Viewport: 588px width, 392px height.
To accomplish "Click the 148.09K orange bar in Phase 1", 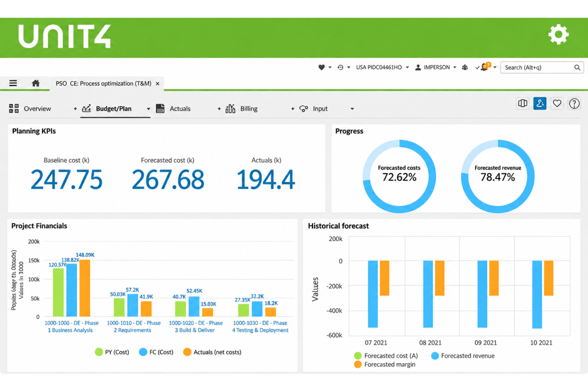I will tap(85, 288).
